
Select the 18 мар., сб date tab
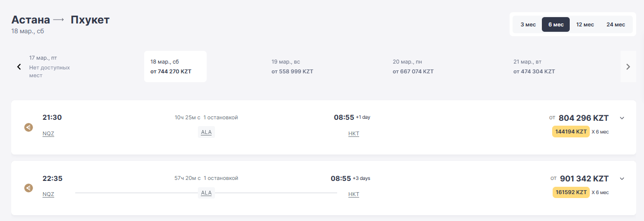click(175, 66)
